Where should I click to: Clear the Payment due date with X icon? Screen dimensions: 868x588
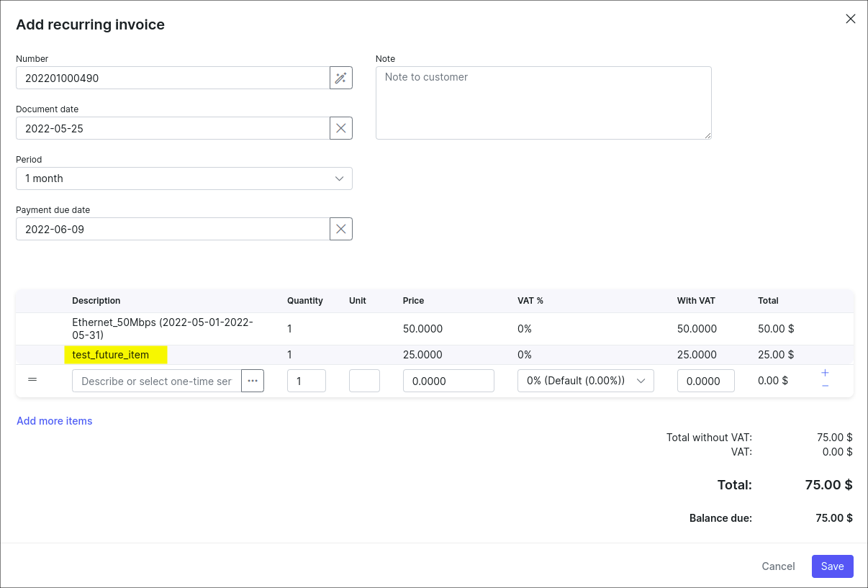click(x=341, y=229)
